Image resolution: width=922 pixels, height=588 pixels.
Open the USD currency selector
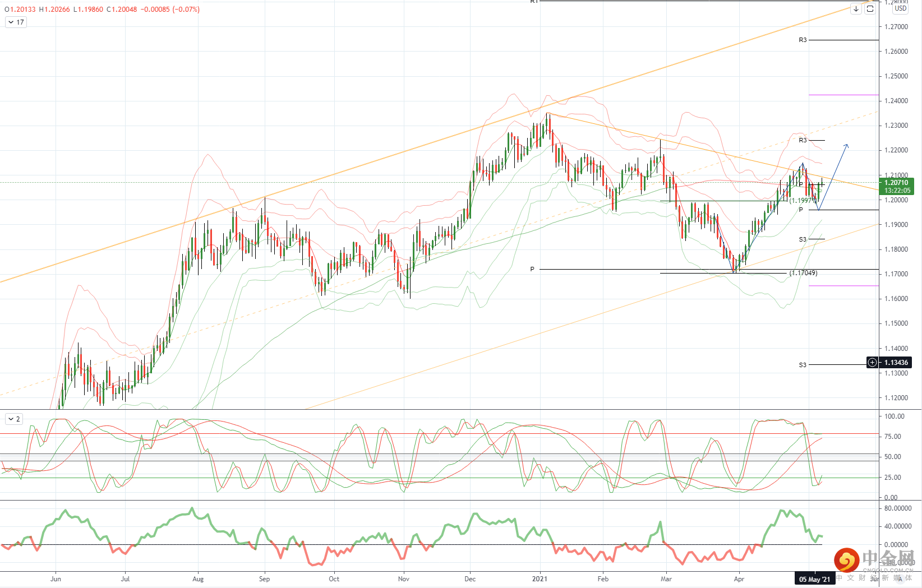pos(901,8)
